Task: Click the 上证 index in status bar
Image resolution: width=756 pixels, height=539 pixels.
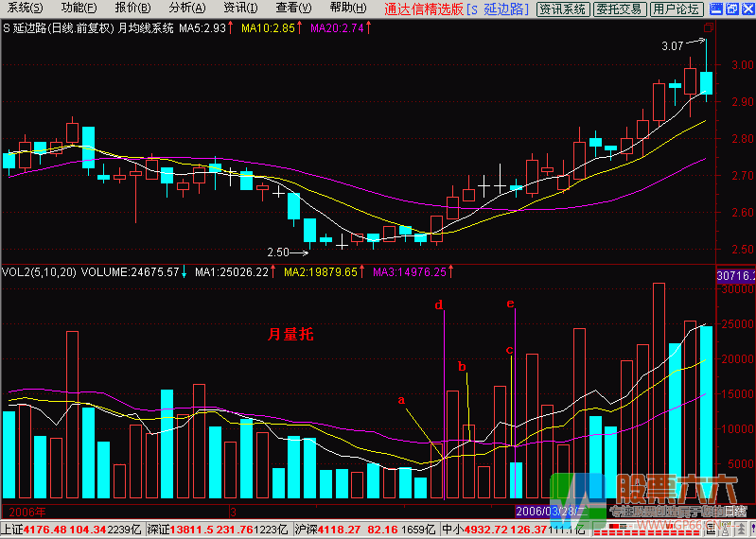Action: pos(12,530)
